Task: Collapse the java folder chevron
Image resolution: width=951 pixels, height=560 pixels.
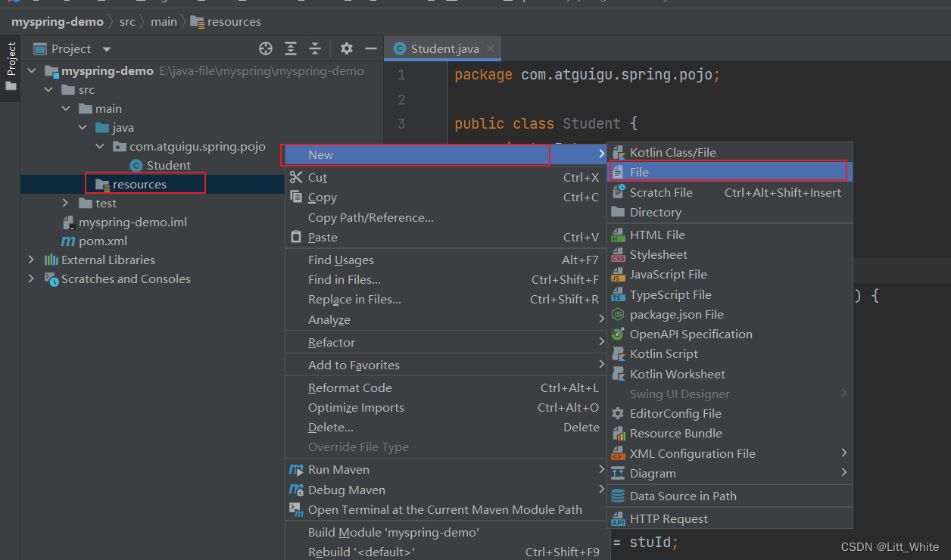Action: click(x=83, y=128)
